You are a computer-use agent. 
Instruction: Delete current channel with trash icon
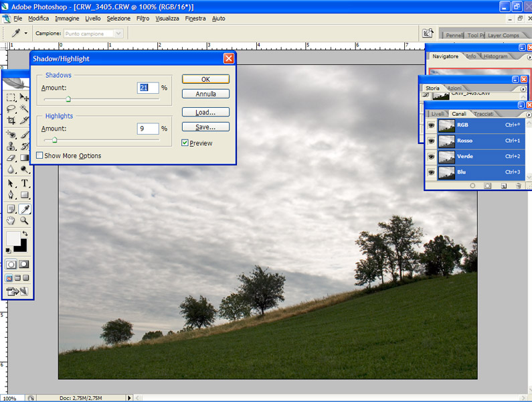click(x=518, y=185)
